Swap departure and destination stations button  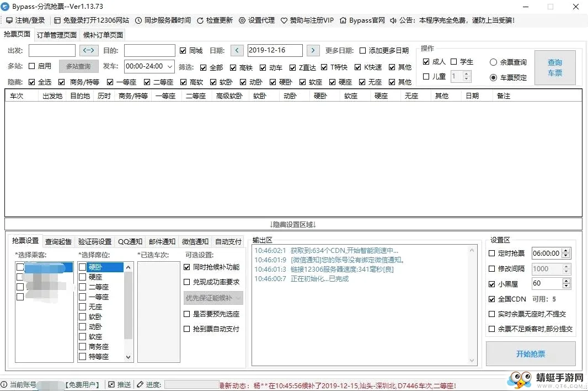[x=88, y=50]
